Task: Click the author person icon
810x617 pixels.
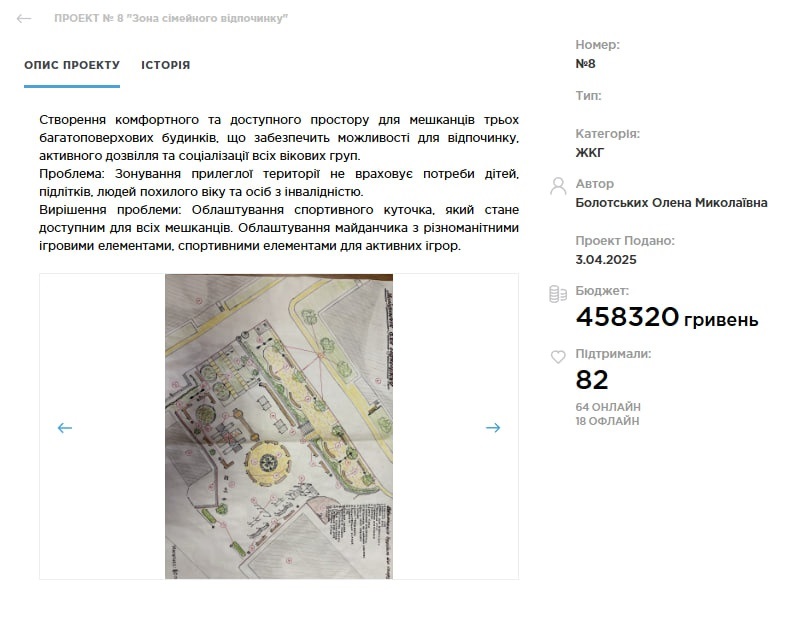Action: click(x=558, y=186)
